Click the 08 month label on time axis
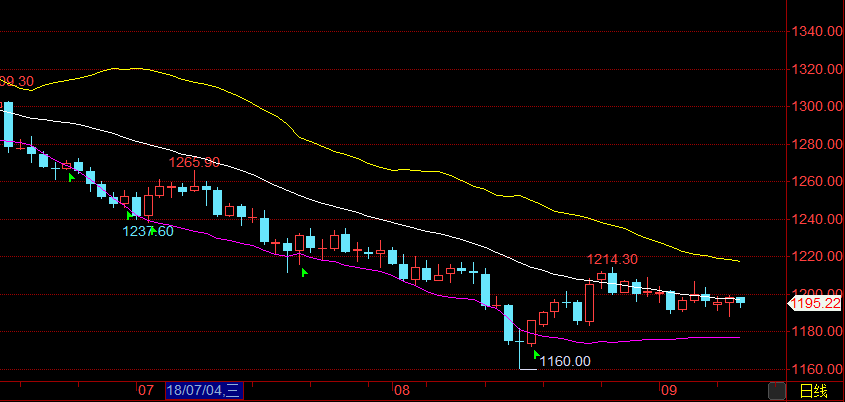This screenshot has width=845, height=402. [401, 390]
